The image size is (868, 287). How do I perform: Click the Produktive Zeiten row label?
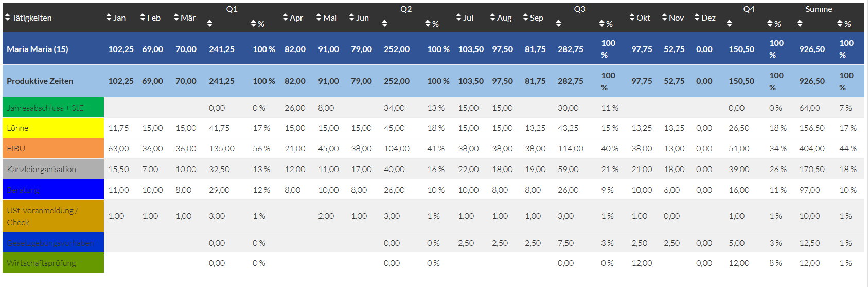(x=40, y=81)
